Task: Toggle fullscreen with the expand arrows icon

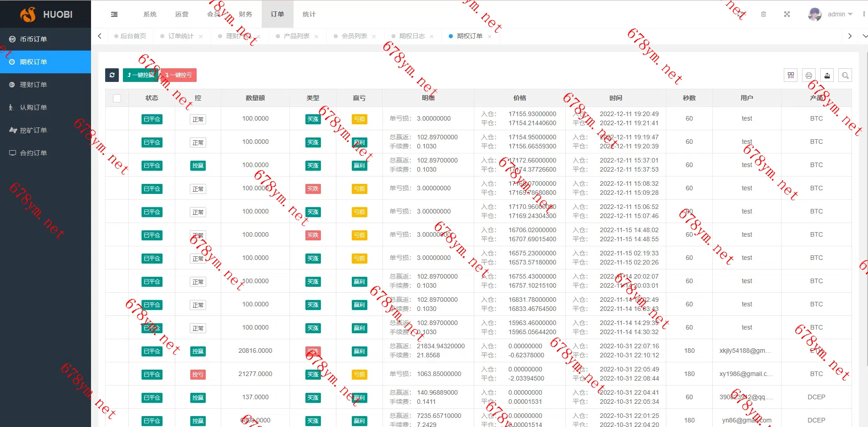Action: coord(787,14)
